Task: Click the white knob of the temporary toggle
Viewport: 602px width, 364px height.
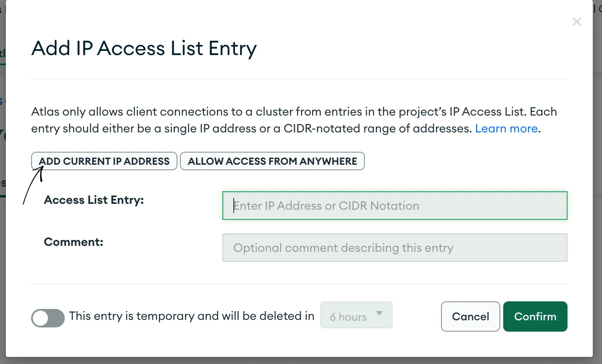Action: pos(41,318)
